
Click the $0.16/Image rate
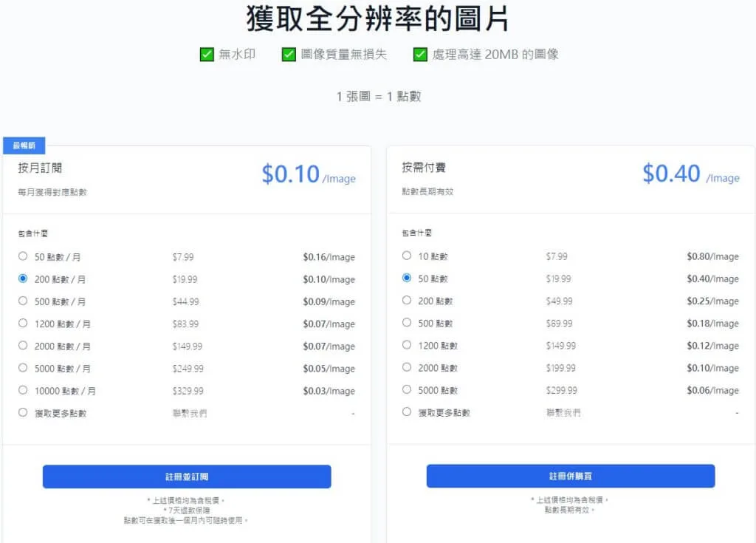coord(329,257)
